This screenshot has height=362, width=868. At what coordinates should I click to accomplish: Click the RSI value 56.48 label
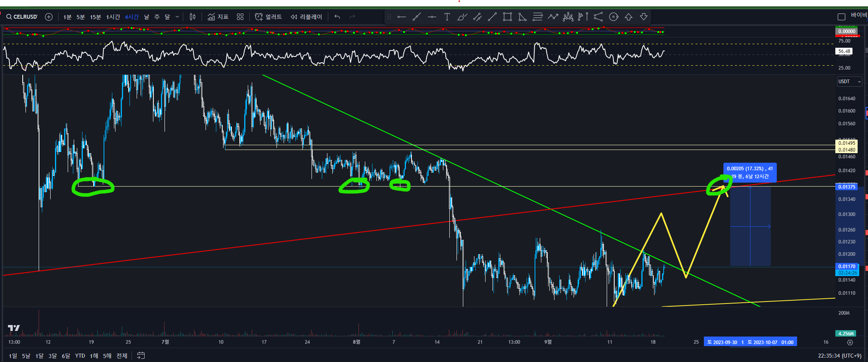pos(844,51)
